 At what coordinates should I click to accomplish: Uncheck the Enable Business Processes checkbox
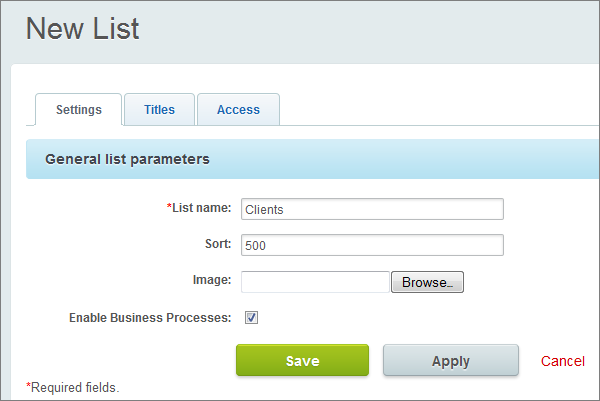(252, 318)
